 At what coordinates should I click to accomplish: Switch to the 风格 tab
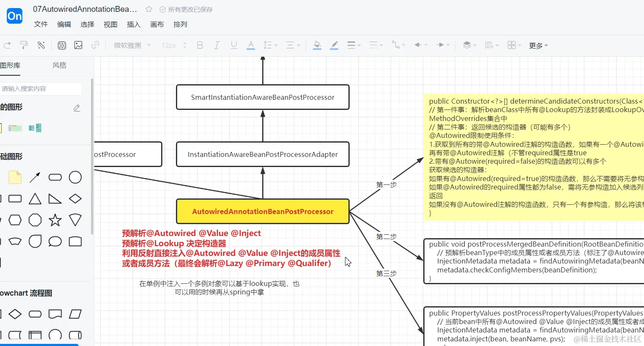coord(60,66)
